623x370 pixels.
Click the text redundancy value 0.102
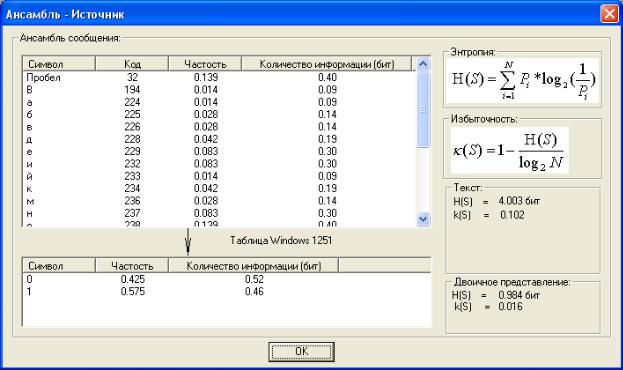tap(512, 215)
